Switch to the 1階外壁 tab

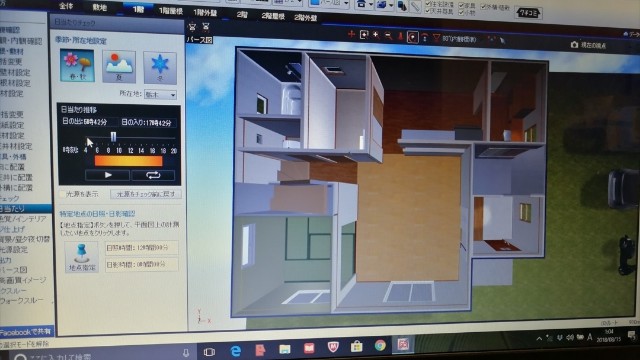[x=205, y=13]
